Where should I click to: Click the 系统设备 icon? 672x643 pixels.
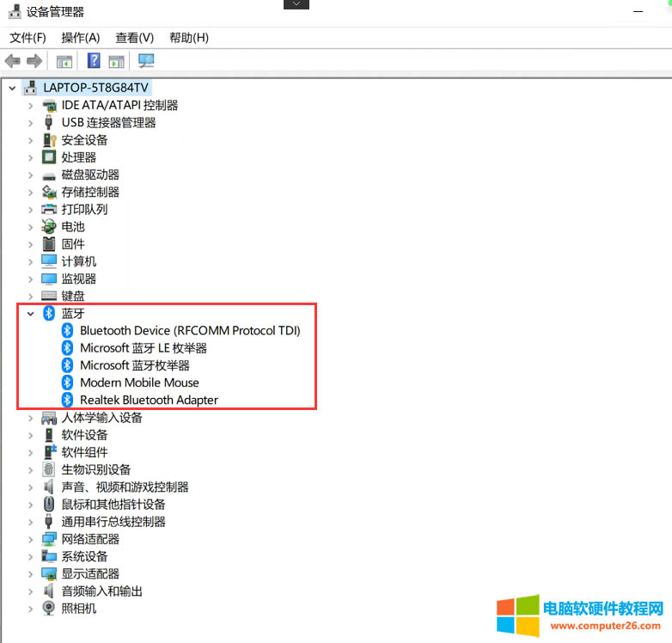(49, 556)
